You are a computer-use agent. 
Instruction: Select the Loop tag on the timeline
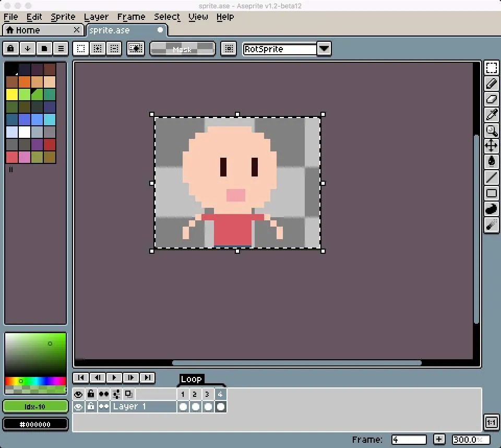192,379
